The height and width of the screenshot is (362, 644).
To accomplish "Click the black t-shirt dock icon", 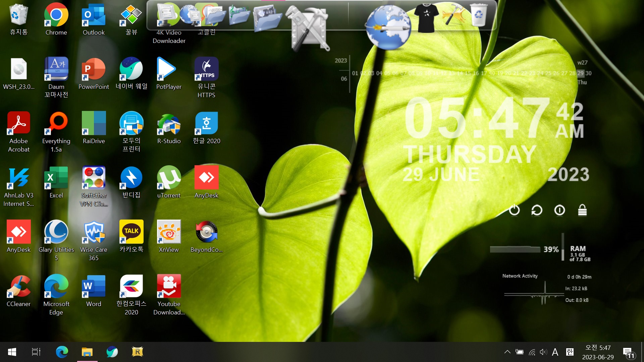I will pos(426,17).
